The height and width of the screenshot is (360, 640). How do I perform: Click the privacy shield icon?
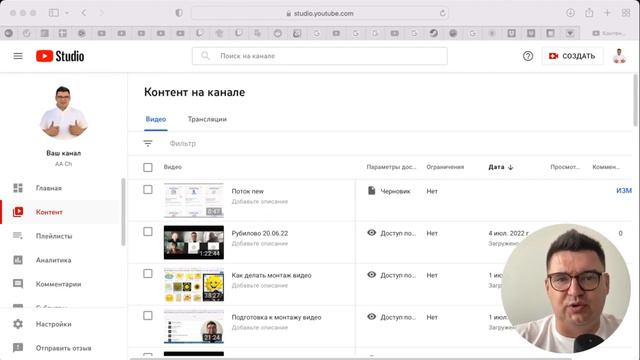179,13
